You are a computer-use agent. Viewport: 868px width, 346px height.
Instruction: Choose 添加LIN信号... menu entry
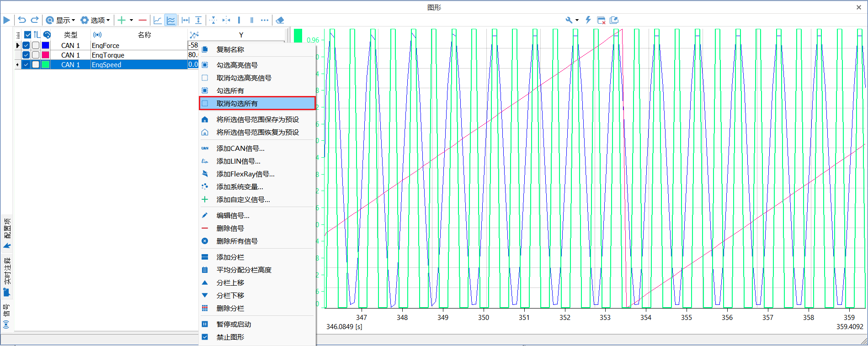click(257, 161)
